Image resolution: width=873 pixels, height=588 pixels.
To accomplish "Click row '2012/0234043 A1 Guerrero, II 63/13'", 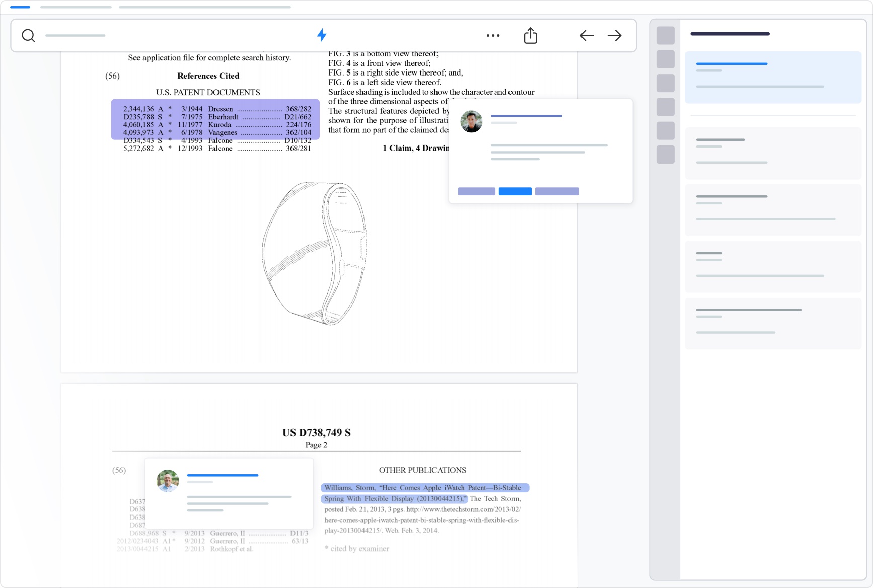I will pyautogui.click(x=212, y=541).
